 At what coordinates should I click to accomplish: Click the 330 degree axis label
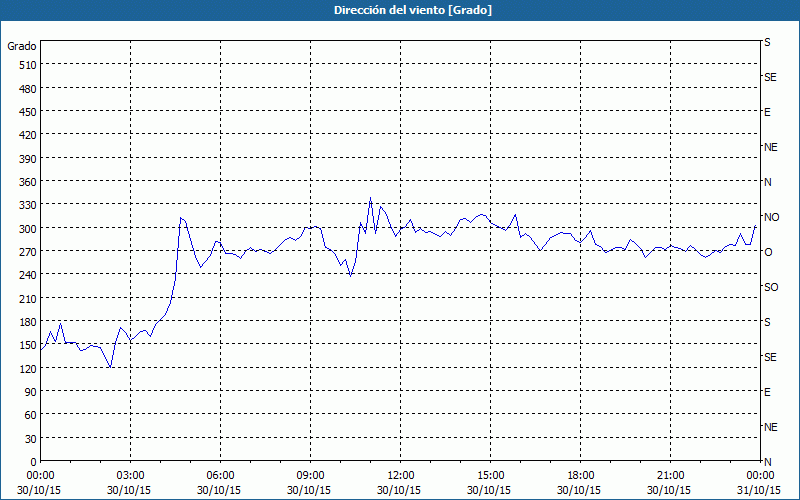(28, 205)
